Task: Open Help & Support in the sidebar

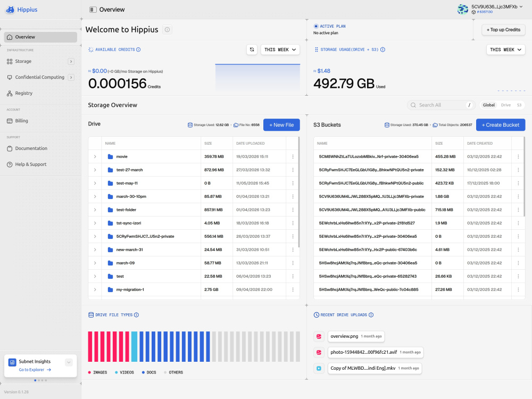Action: [40, 164]
